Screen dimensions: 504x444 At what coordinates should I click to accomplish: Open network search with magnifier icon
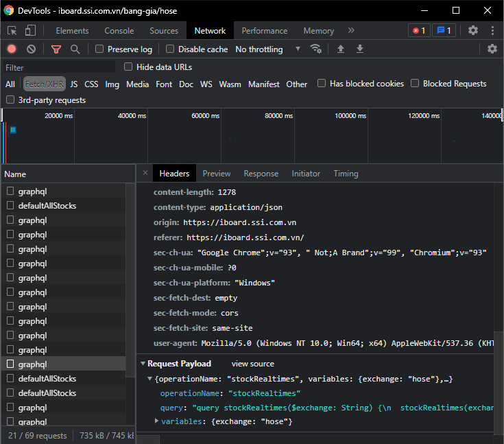point(75,49)
